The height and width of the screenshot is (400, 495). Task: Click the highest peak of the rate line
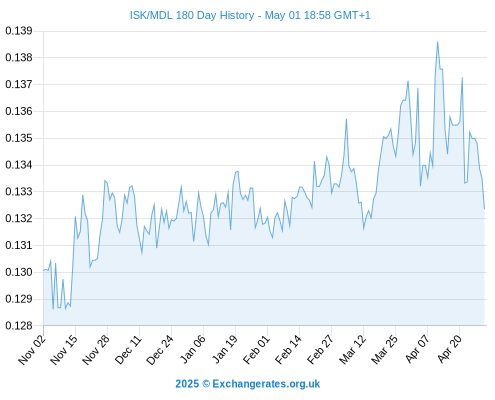(x=437, y=42)
